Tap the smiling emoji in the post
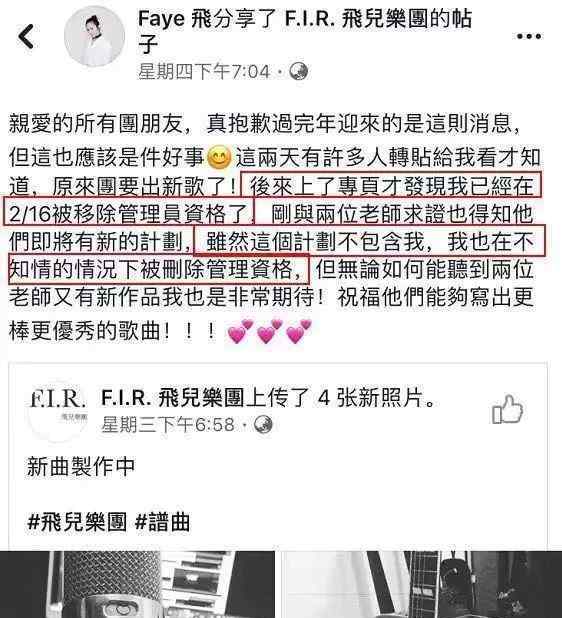This screenshot has height=618, width=562. click(x=219, y=158)
